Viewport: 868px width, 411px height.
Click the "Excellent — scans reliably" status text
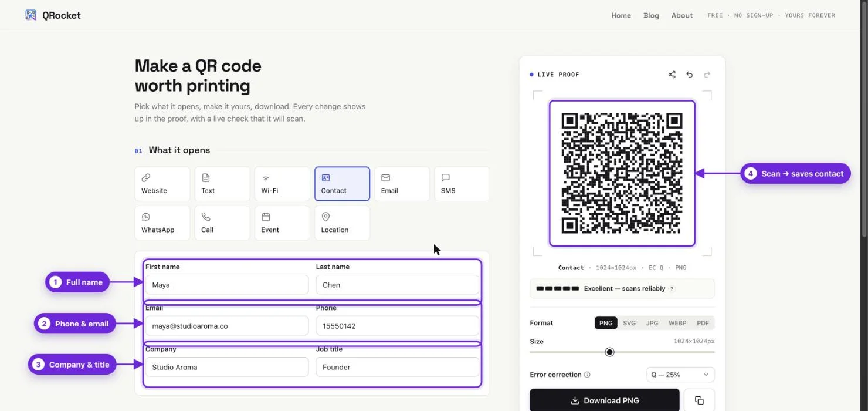coord(625,289)
